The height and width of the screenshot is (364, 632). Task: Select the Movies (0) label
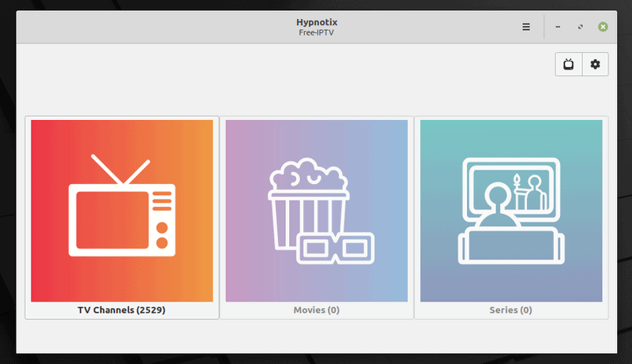[x=316, y=310]
